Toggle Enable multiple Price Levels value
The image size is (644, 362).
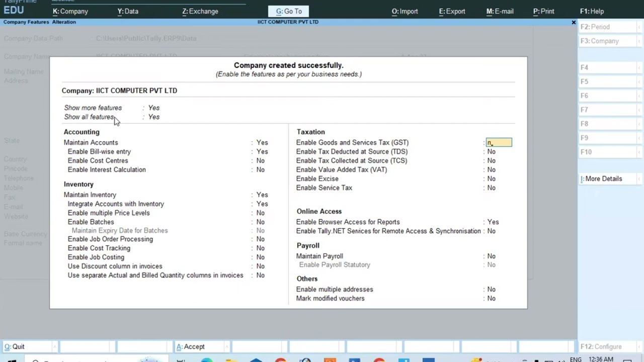click(260, 213)
